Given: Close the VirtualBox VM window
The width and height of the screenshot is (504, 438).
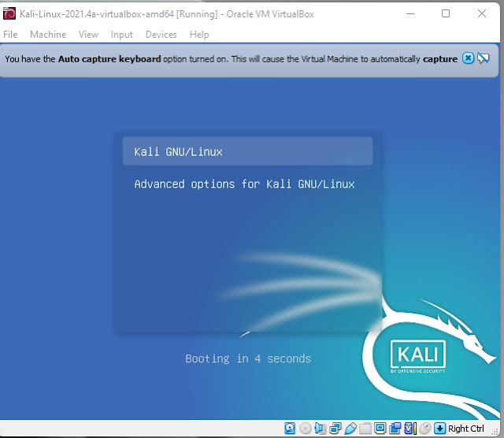Looking at the screenshot, I should [481, 13].
